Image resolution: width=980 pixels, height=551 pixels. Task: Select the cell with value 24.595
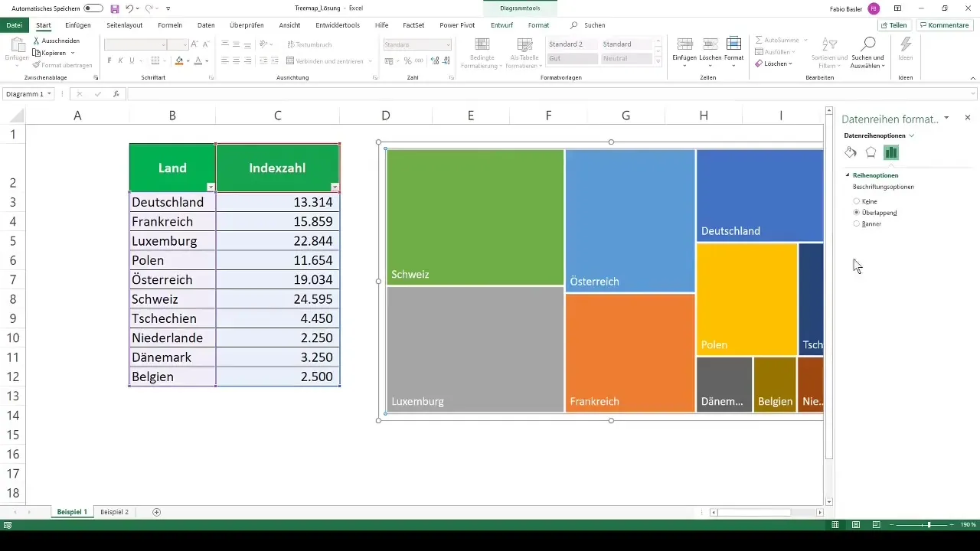coord(278,299)
